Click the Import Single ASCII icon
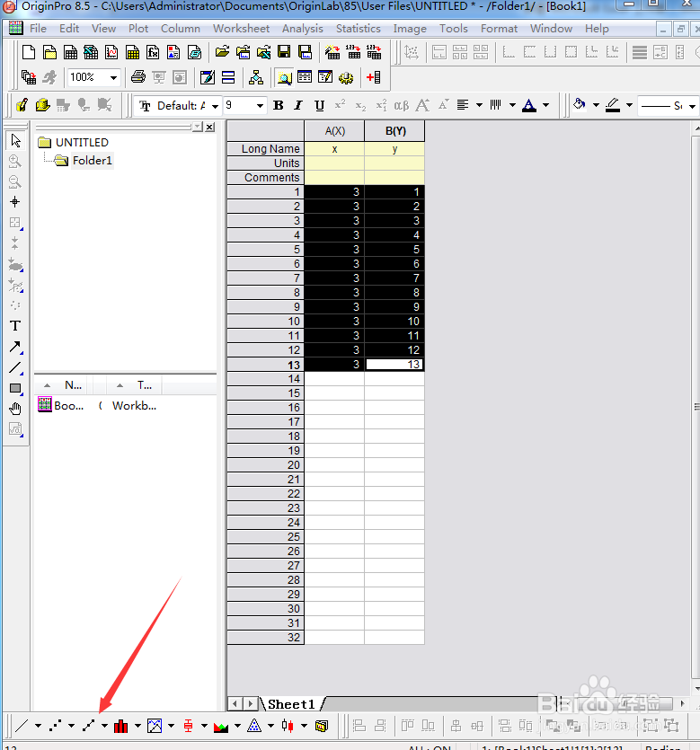This screenshot has height=750, width=700. [353, 52]
